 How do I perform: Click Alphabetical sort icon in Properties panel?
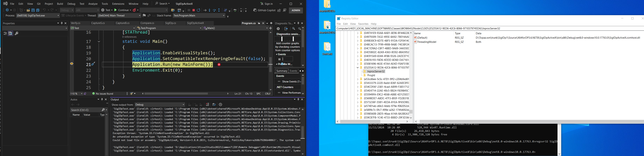pyautogui.click(x=11, y=33)
